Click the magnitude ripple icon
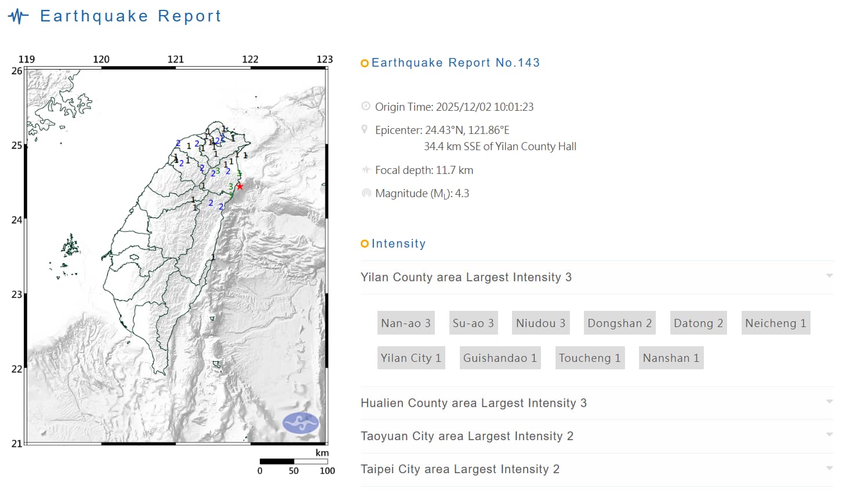The height and width of the screenshot is (490, 868). coord(366,193)
